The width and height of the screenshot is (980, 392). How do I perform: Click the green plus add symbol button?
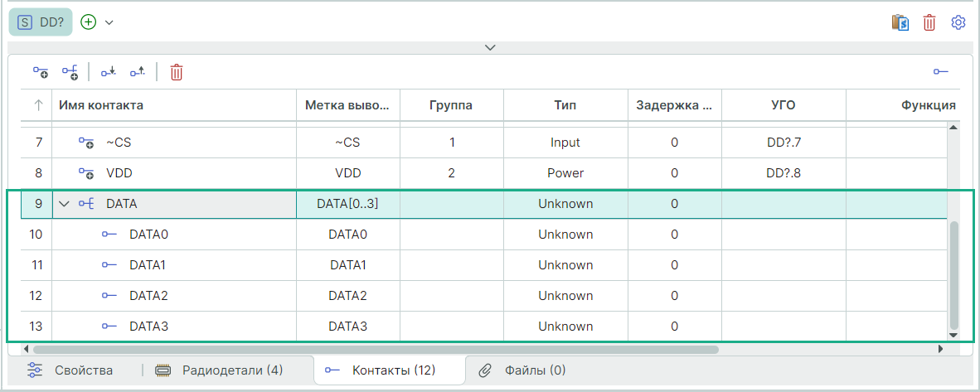tap(89, 22)
